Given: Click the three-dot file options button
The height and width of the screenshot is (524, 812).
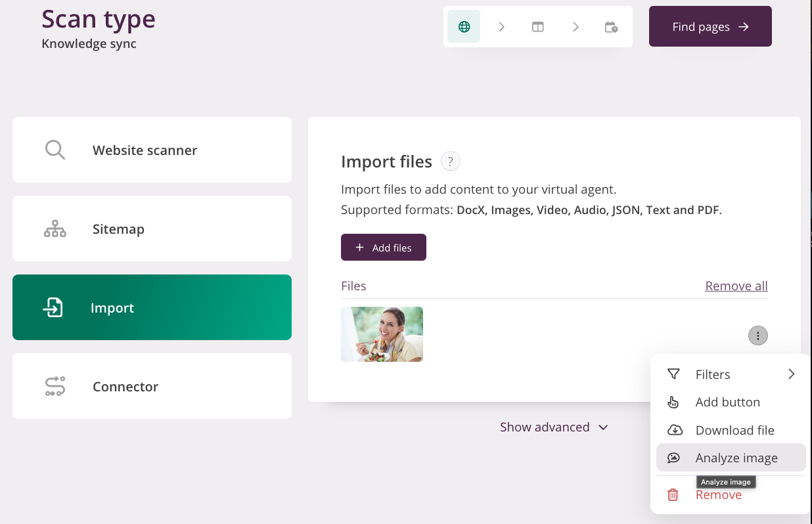Looking at the screenshot, I should point(758,336).
